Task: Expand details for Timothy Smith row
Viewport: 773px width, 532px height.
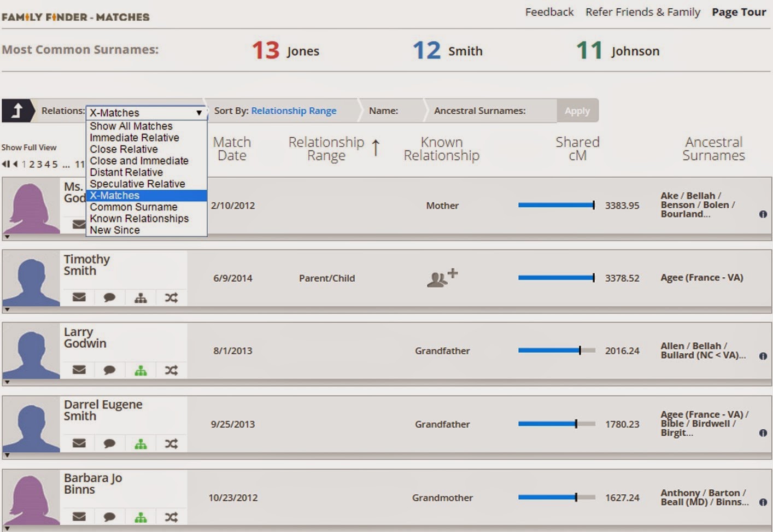Action: click(7, 309)
